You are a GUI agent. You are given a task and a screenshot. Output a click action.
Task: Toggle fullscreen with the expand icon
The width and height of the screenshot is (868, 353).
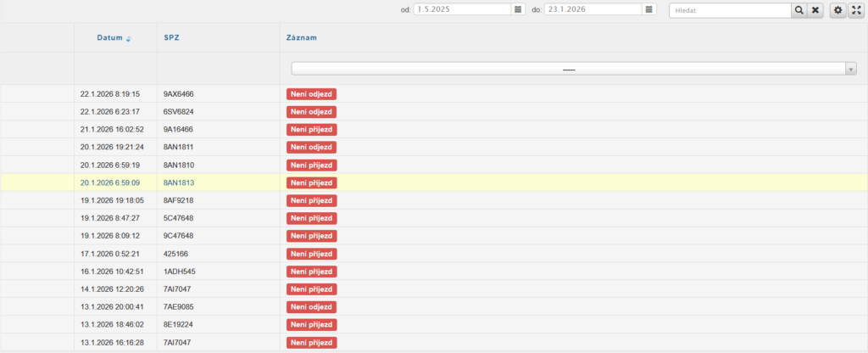click(855, 10)
